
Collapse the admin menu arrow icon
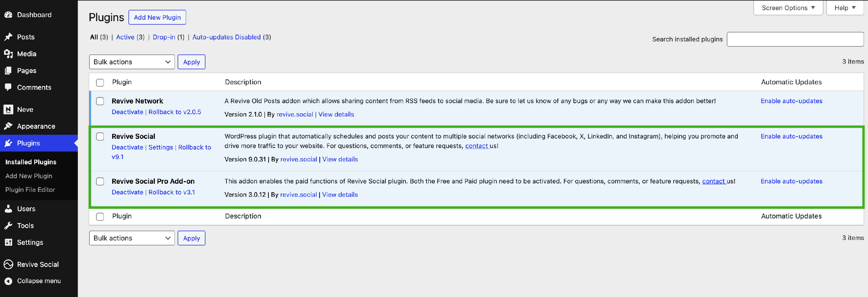(x=8, y=281)
